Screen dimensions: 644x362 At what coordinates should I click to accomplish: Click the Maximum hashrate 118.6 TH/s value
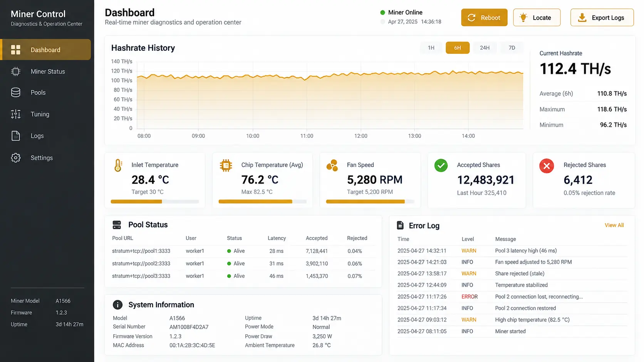coord(612,109)
